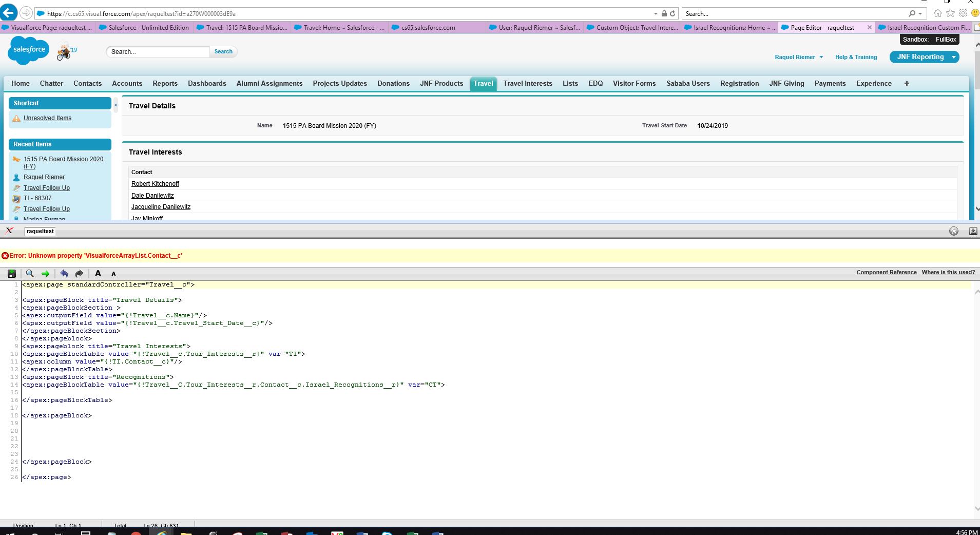Image resolution: width=980 pixels, height=535 pixels.
Task: Open recent item 1515 PA Board Mission 2020
Action: (x=63, y=162)
